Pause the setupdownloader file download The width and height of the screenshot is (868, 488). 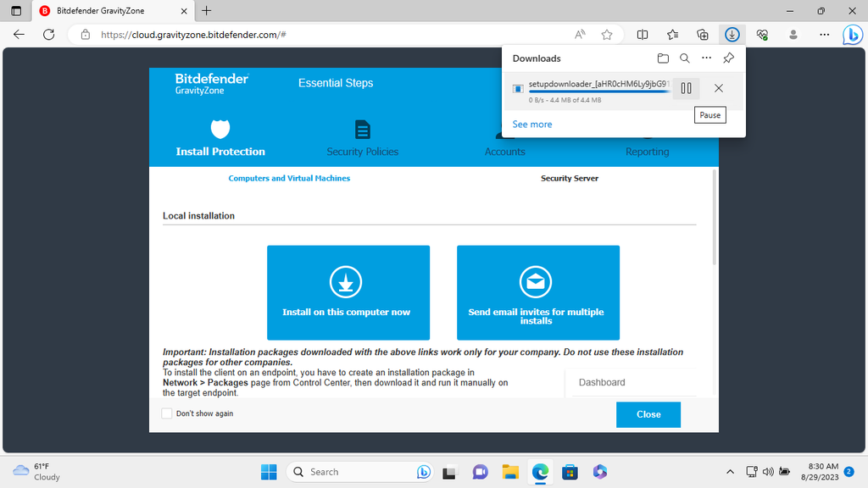pos(686,87)
